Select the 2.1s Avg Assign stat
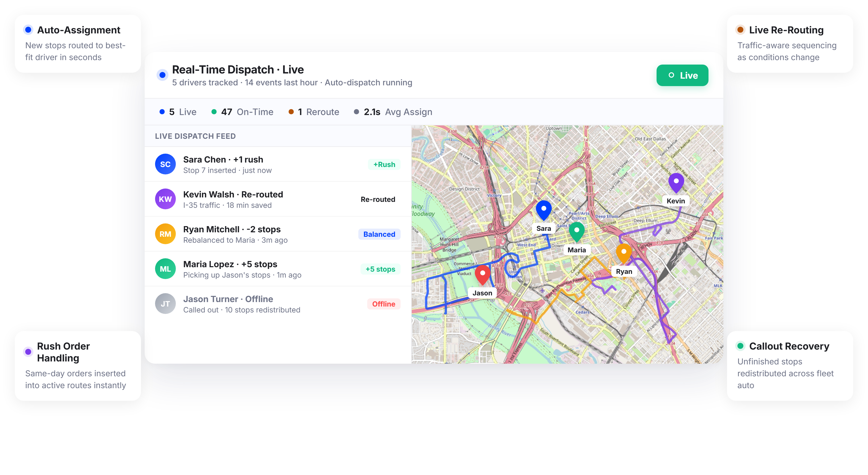This screenshot has height=475, width=868. (x=392, y=112)
